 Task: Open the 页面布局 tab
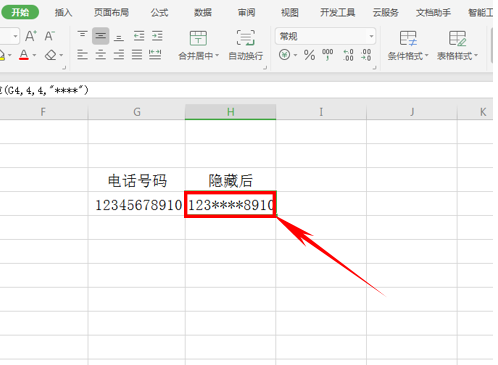point(111,13)
